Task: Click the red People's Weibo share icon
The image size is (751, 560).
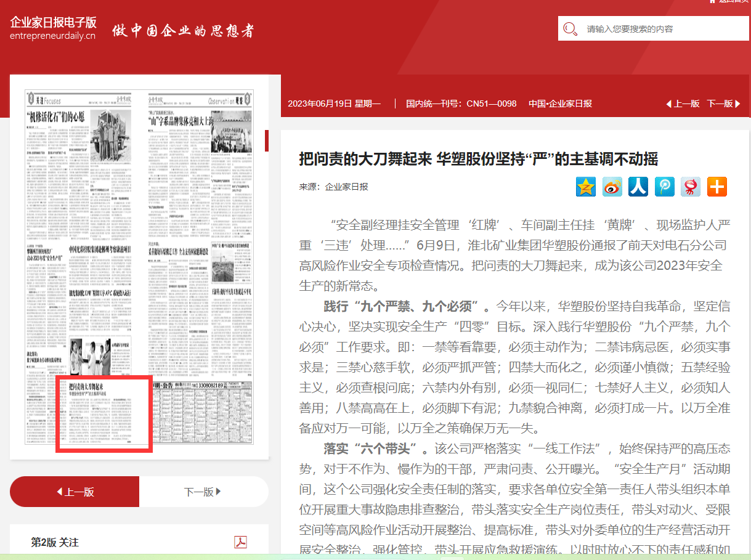Action: pyautogui.click(x=691, y=187)
